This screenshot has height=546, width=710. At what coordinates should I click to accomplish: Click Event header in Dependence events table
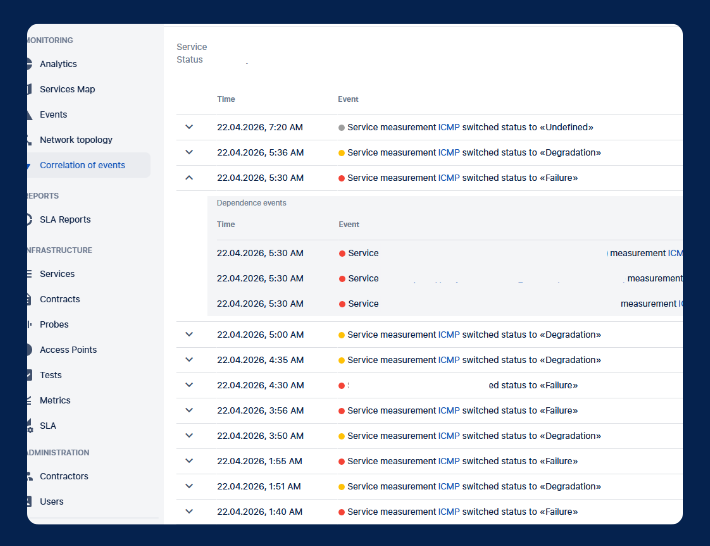349,224
